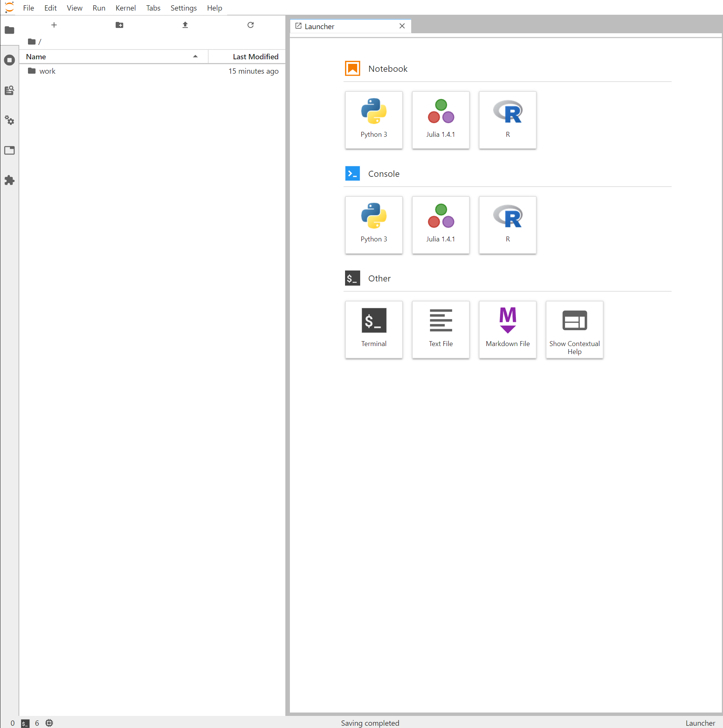Click the New Launcher plus icon
This screenshot has height=728, width=723.
tap(54, 25)
